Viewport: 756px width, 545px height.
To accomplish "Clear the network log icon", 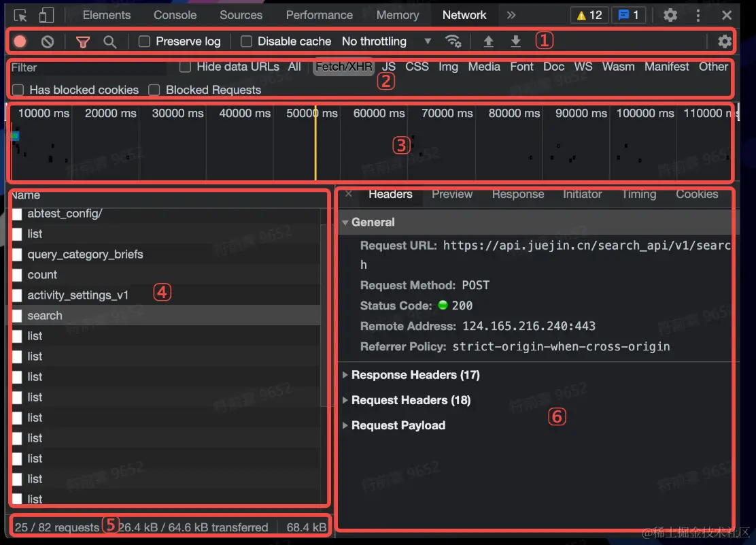I will 48,42.
